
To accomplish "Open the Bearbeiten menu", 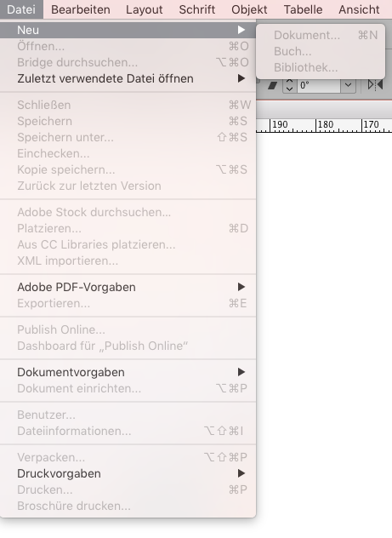I will pyautogui.click(x=81, y=9).
